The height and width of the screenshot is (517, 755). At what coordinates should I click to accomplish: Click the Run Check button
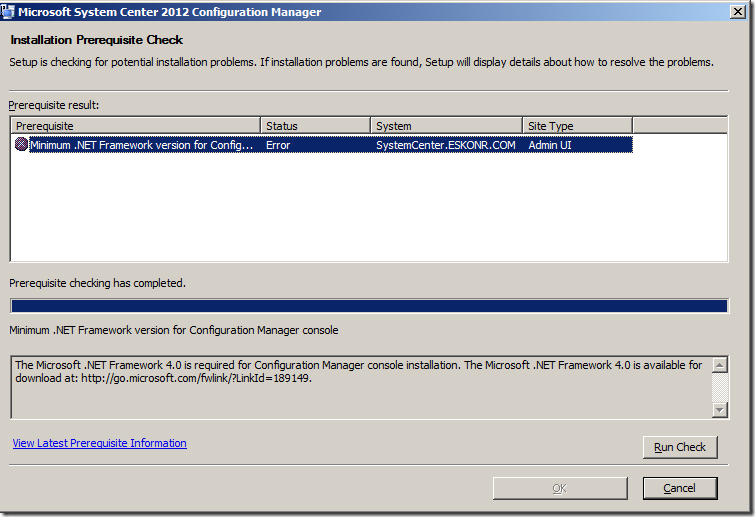(x=680, y=447)
